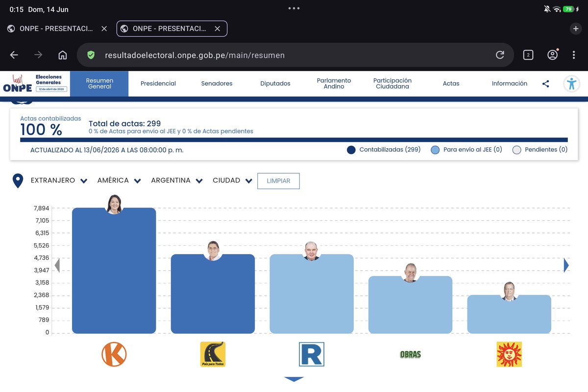Viewport: 588px width, 392px height.
Task: Open the Senadores tab
Action: pyautogui.click(x=217, y=84)
